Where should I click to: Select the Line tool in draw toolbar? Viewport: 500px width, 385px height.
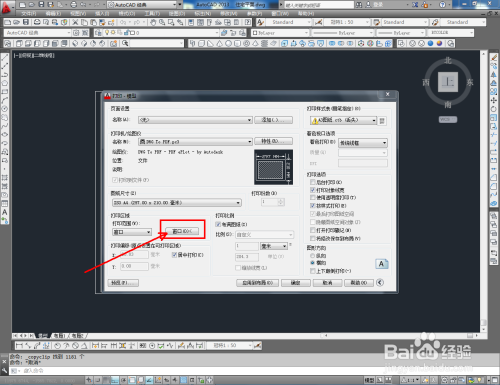point(5,57)
